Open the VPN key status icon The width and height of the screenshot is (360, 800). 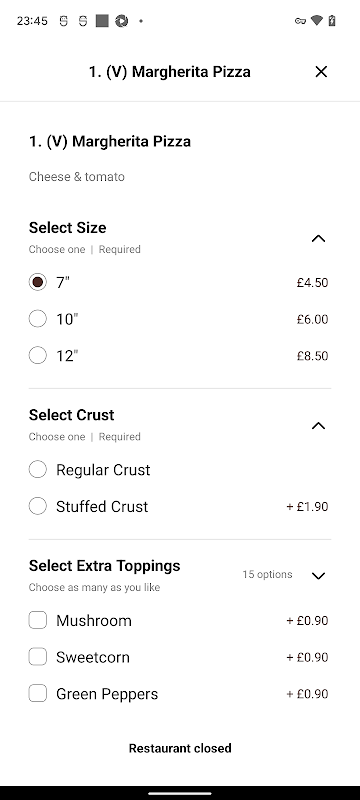pyautogui.click(x=300, y=21)
